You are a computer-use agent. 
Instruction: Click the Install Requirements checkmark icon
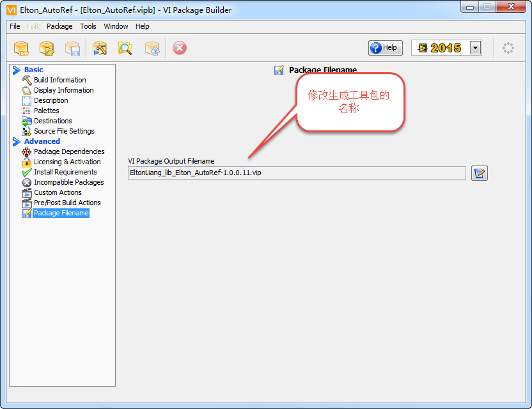point(26,173)
